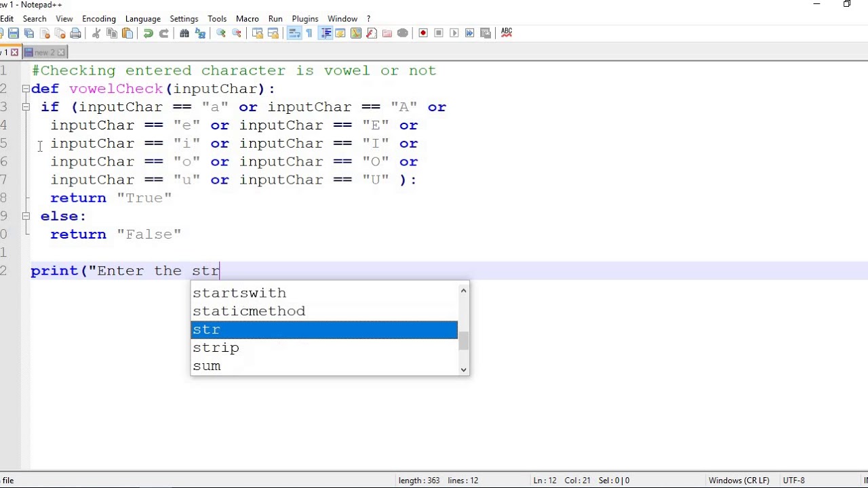Open Folder as Workspace icon
The width and height of the screenshot is (868, 488).
pyautogui.click(x=387, y=33)
